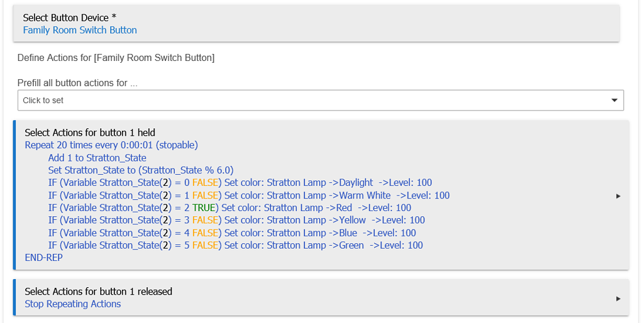The image size is (644, 323).
Task: Select the Warm White color condition line
Action: [248, 195]
